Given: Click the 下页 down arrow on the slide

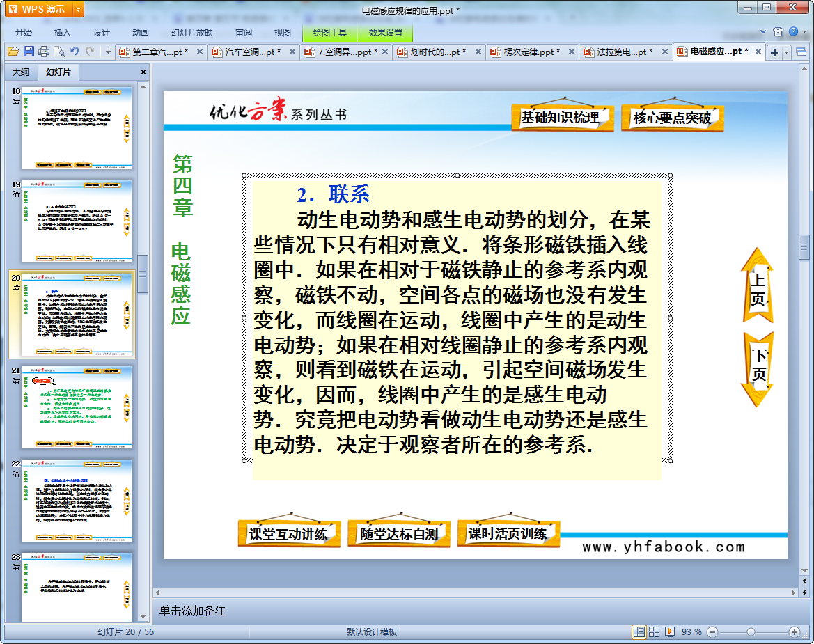Looking at the screenshot, I should pyautogui.click(x=758, y=370).
